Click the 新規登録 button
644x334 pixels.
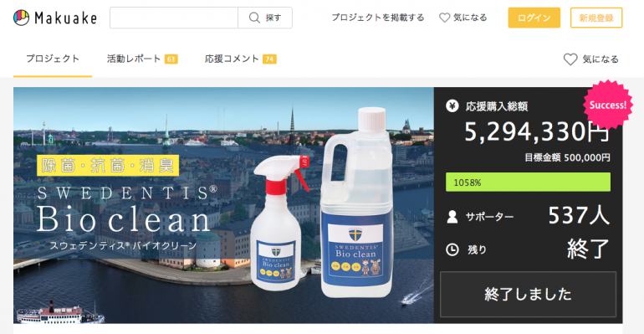coord(596,18)
